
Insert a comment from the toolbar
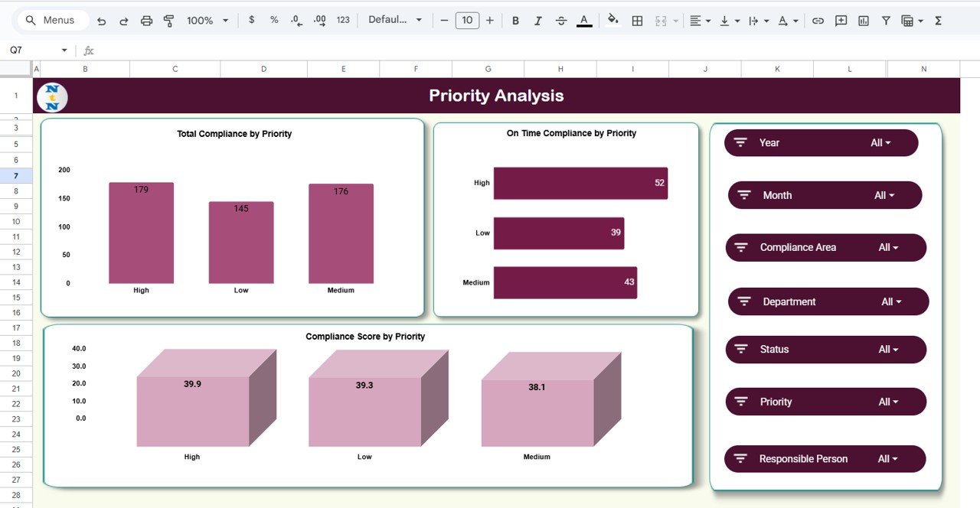(x=841, y=21)
